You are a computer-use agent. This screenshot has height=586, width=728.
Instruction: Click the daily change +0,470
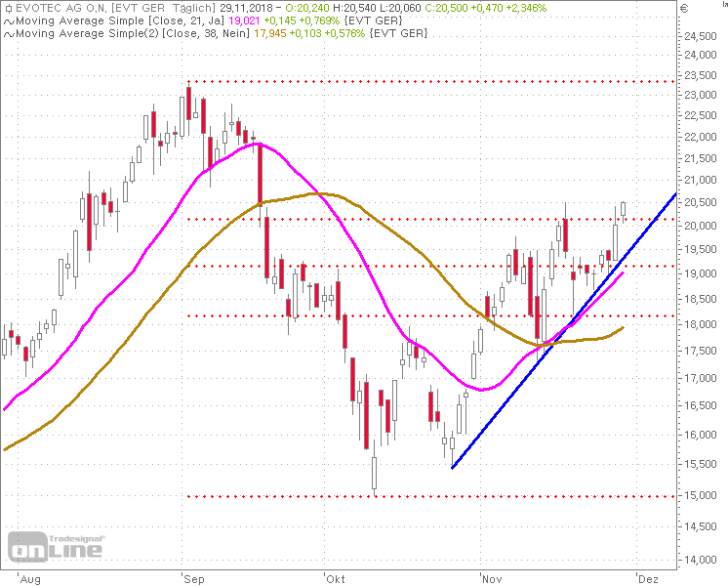(487, 9)
